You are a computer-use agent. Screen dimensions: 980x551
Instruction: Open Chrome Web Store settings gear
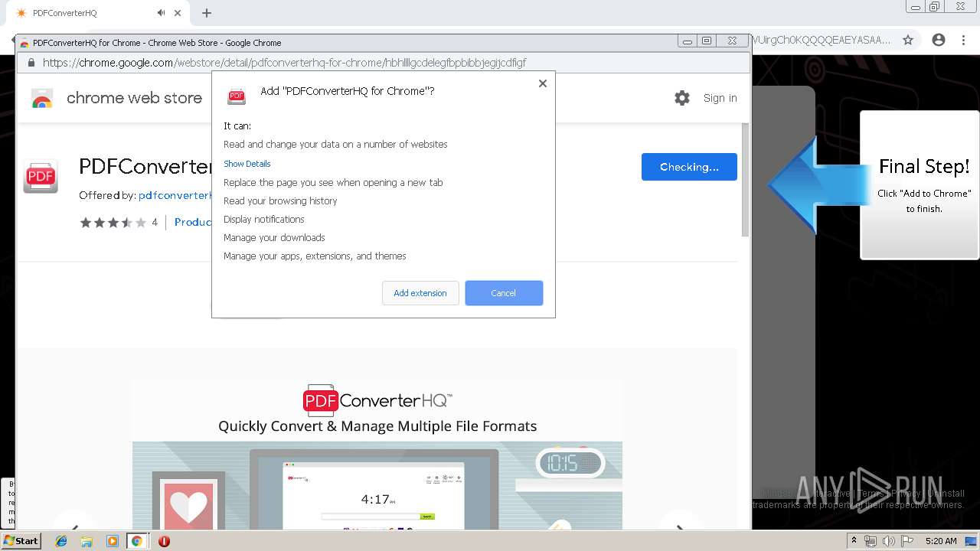[x=682, y=98]
